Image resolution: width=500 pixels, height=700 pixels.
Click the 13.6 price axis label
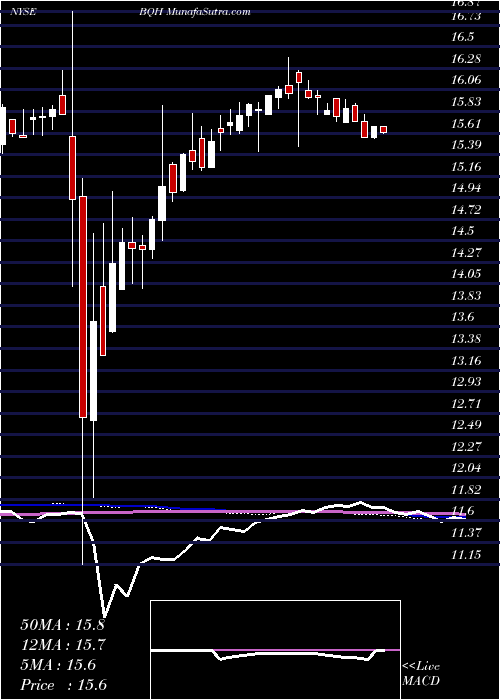(x=462, y=318)
